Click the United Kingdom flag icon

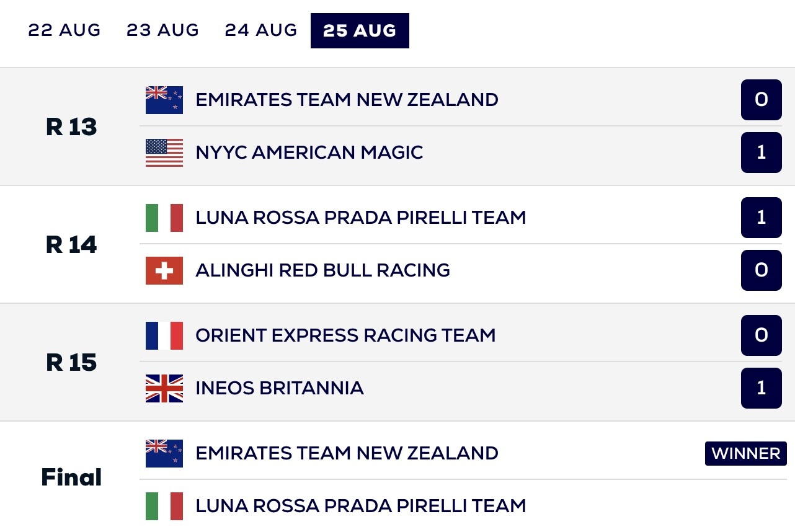pyautogui.click(x=164, y=388)
